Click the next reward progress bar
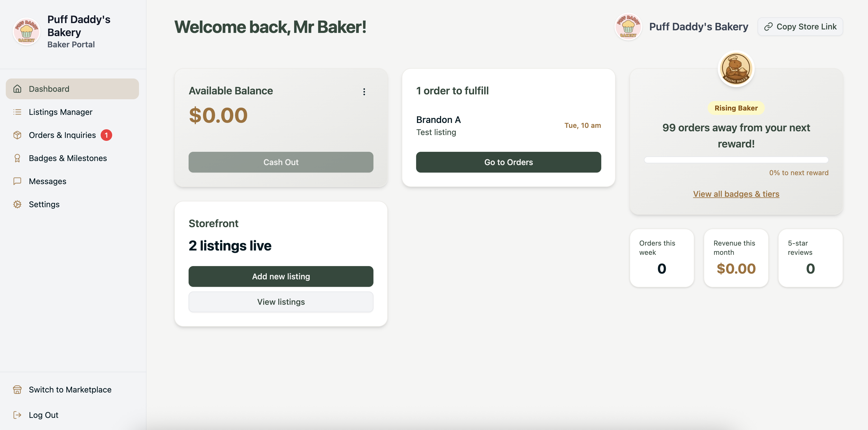868x430 pixels. [736, 160]
